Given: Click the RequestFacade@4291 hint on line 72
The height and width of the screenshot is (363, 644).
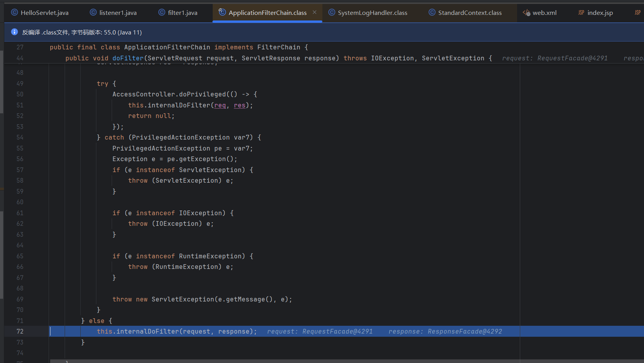Looking at the screenshot, I should tap(337, 331).
